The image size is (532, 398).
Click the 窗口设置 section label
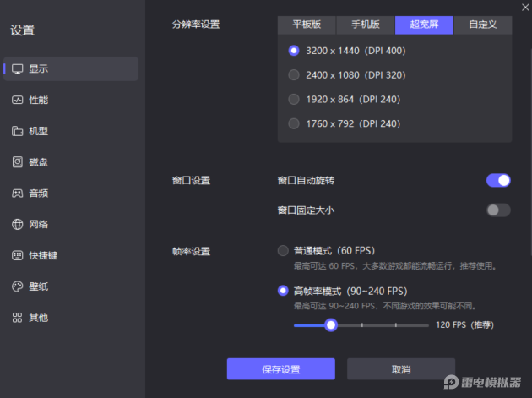pyautogui.click(x=192, y=180)
